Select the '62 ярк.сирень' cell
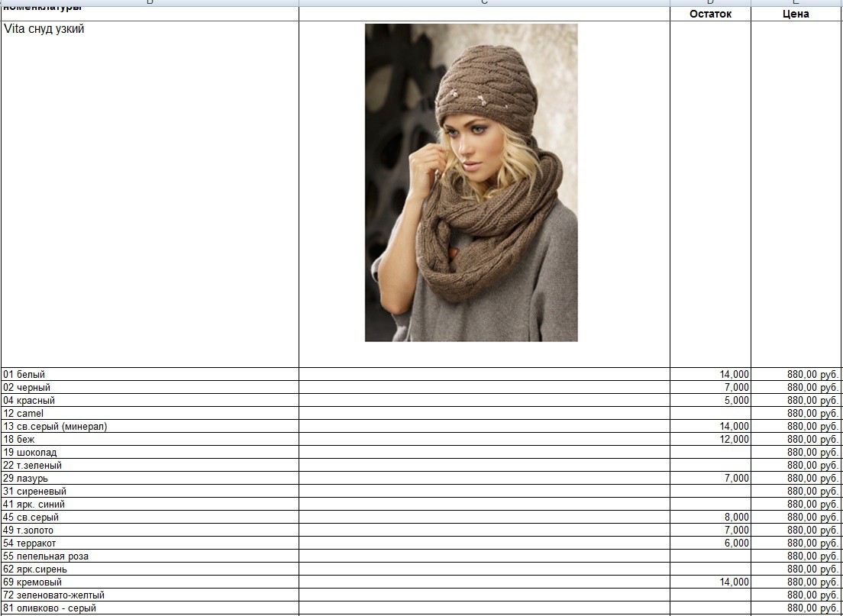Viewport: 843px width, 616px height. tap(150, 569)
